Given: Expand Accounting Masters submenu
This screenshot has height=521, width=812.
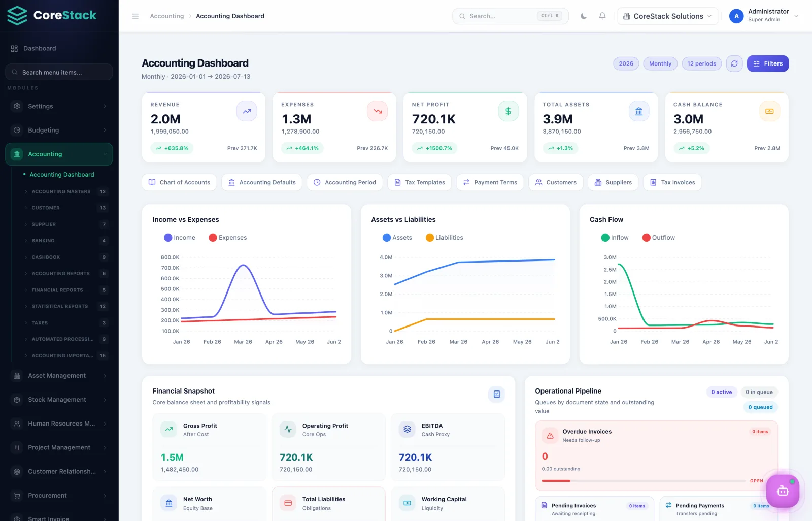Looking at the screenshot, I should point(66,191).
